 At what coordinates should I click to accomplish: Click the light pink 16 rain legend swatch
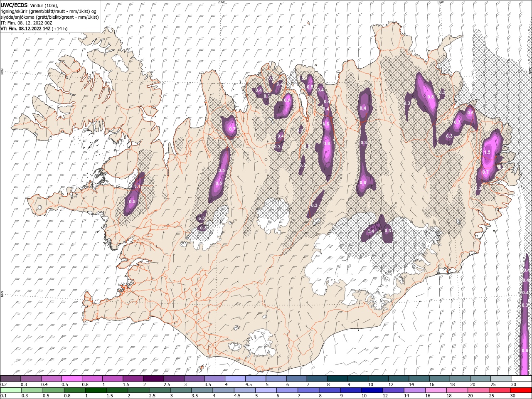pos(436,390)
